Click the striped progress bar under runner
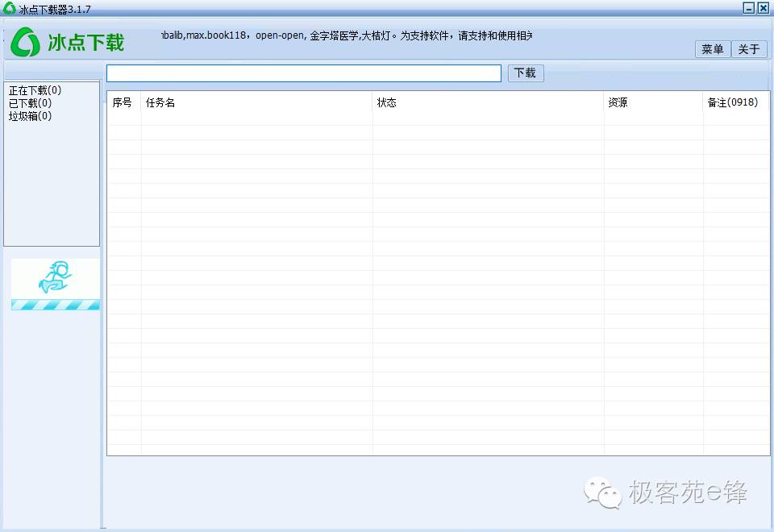Viewport: 774px width, 532px height. click(56, 305)
